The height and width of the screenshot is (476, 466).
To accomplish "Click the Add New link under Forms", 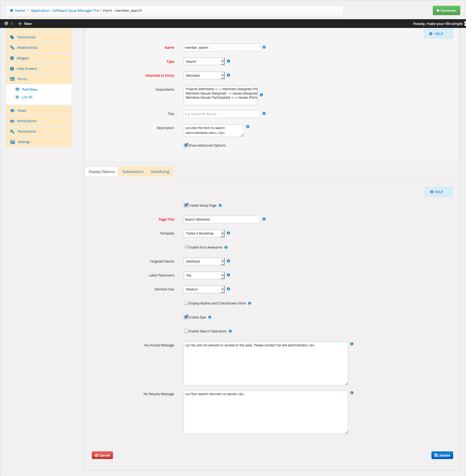I will (x=29, y=89).
